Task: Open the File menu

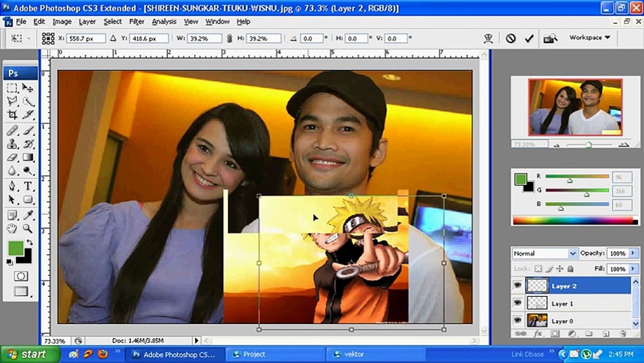Action: click(x=21, y=22)
